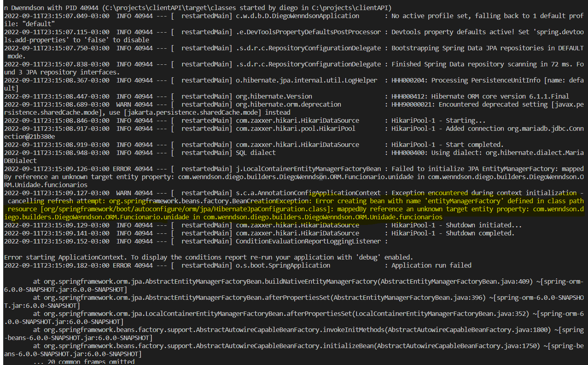
Task: Click the logger ConditionEvaluationReportLoggingListener
Action: (x=308, y=241)
